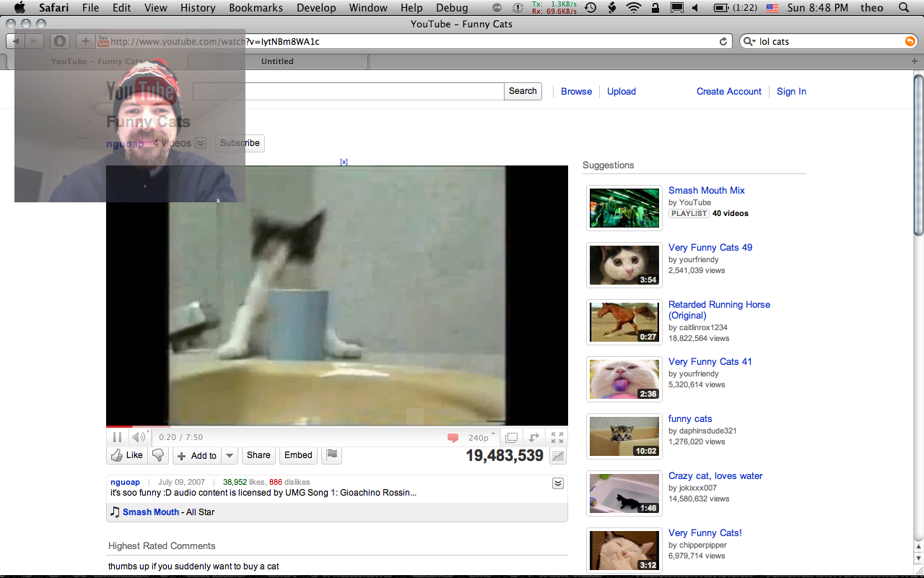The width and height of the screenshot is (924, 578).
Task: Click the Create Account link
Action: click(728, 92)
